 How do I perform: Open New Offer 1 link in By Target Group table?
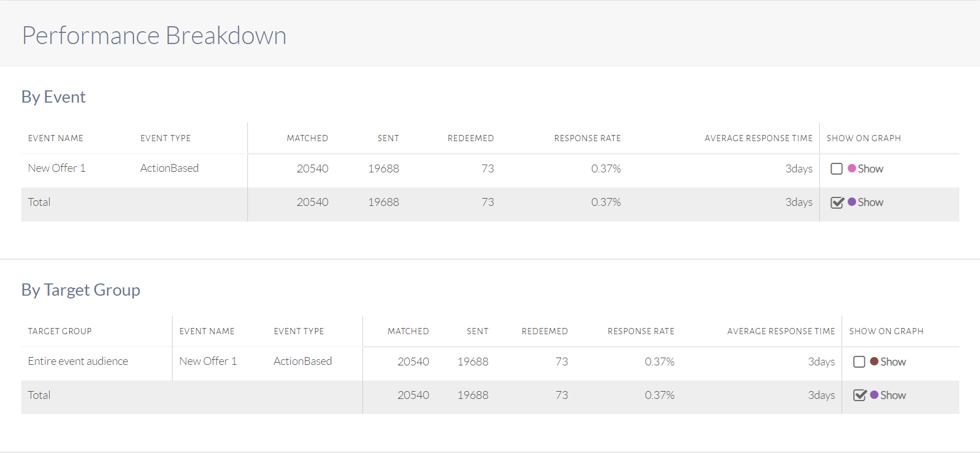coord(208,362)
